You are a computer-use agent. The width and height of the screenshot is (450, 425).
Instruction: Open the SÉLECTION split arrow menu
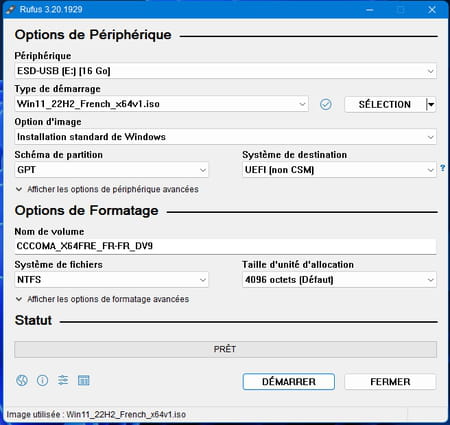pos(431,105)
